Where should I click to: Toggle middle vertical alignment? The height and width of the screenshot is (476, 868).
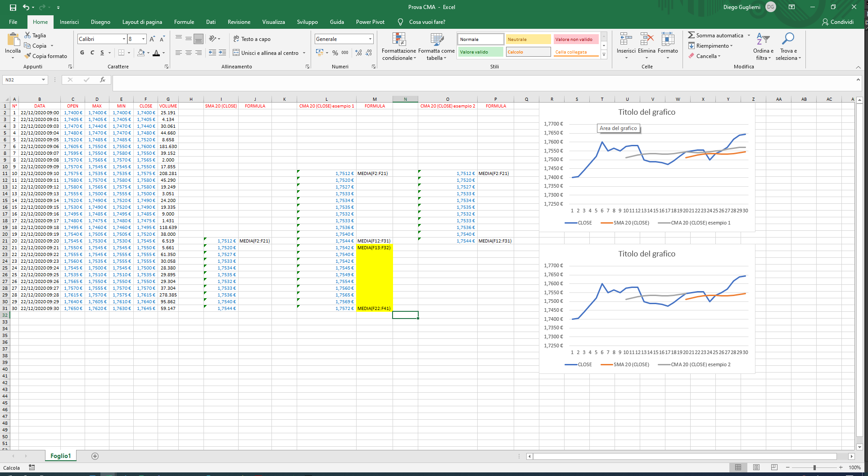188,39
